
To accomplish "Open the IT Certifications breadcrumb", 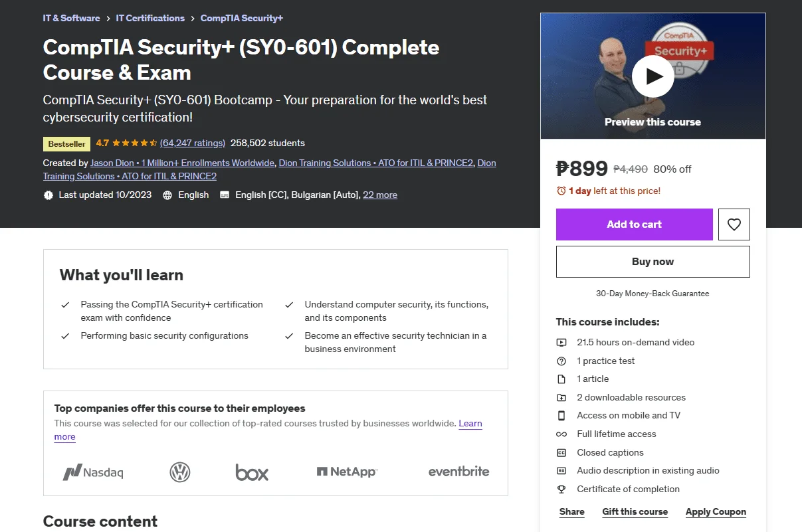I will tap(150, 18).
